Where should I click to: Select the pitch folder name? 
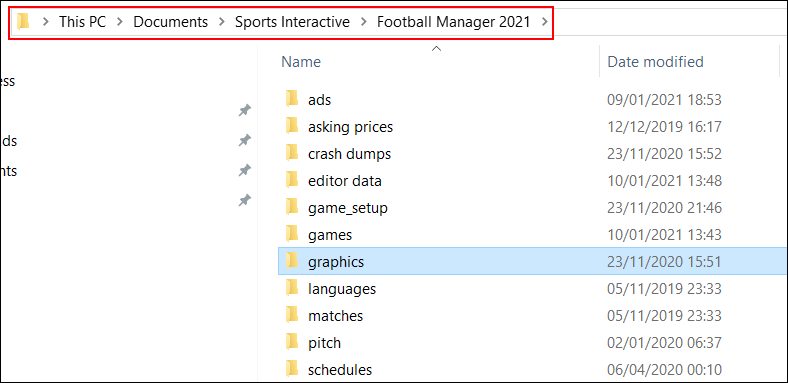[x=324, y=343]
